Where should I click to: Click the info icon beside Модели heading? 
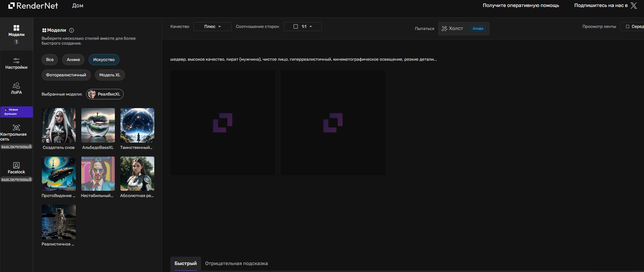[x=72, y=30]
